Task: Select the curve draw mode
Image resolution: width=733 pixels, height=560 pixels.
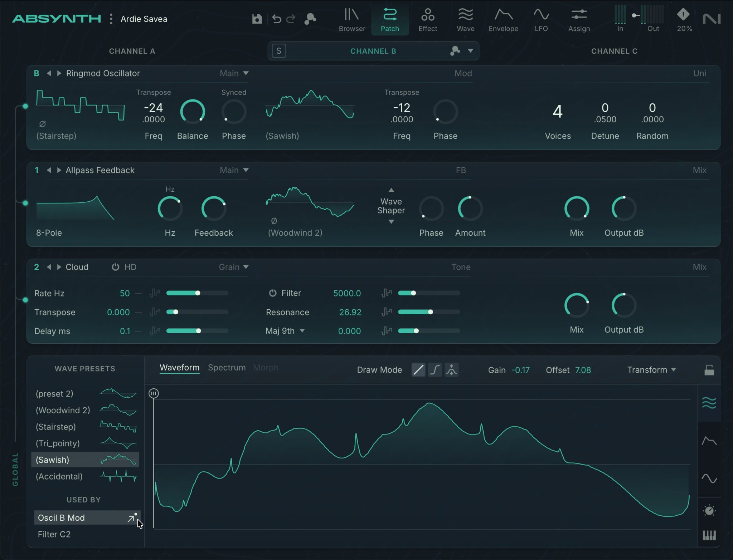Action: click(x=435, y=370)
